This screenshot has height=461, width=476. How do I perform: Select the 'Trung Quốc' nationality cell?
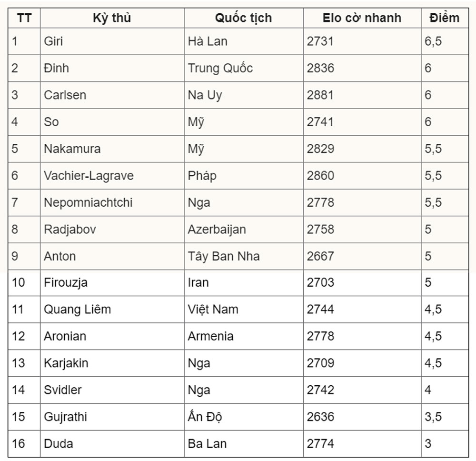click(x=243, y=68)
